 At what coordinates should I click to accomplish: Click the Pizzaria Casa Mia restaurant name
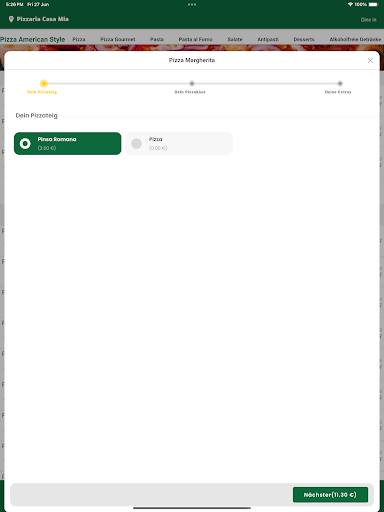43,19
